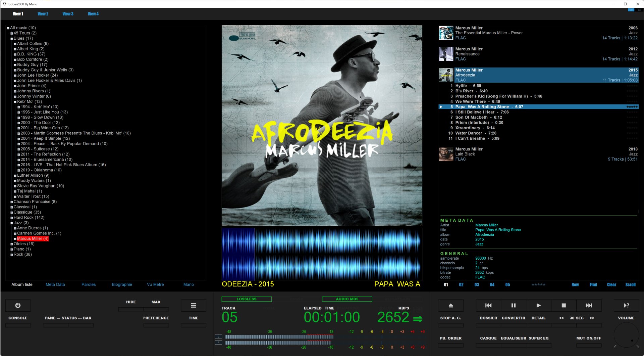Adjust the VOLUME knob
The width and height of the screenshot is (644, 356).
(x=626, y=335)
